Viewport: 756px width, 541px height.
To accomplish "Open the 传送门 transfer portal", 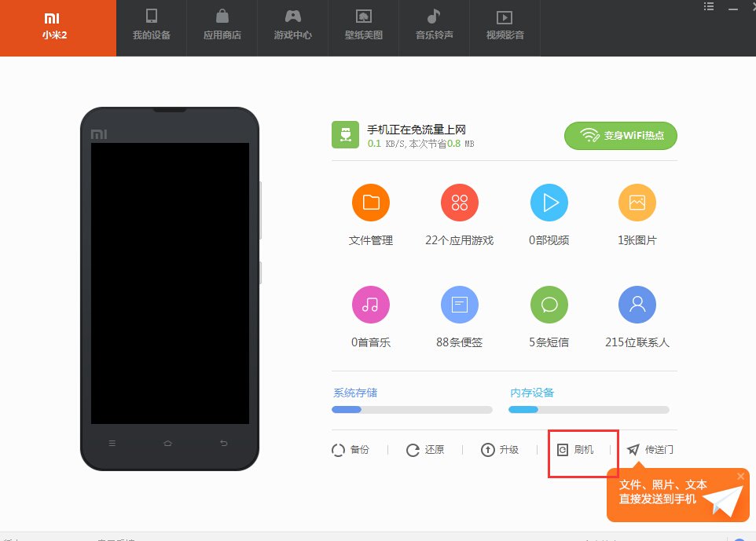I will 650,450.
